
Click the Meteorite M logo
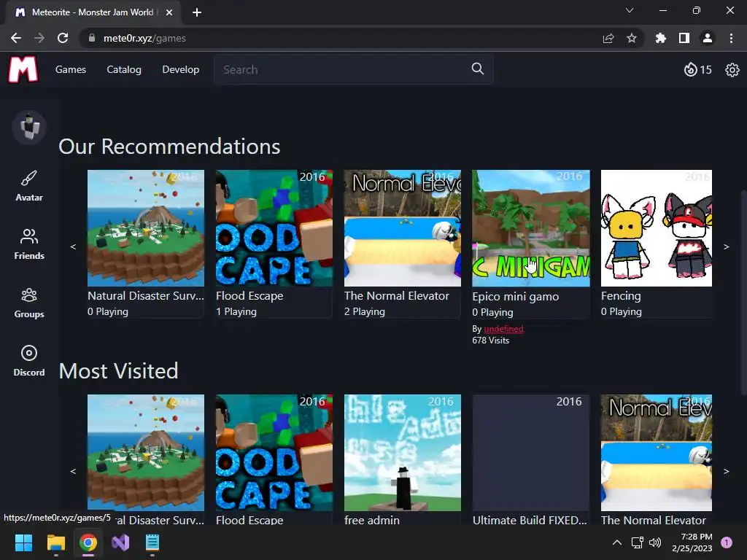[x=23, y=69]
